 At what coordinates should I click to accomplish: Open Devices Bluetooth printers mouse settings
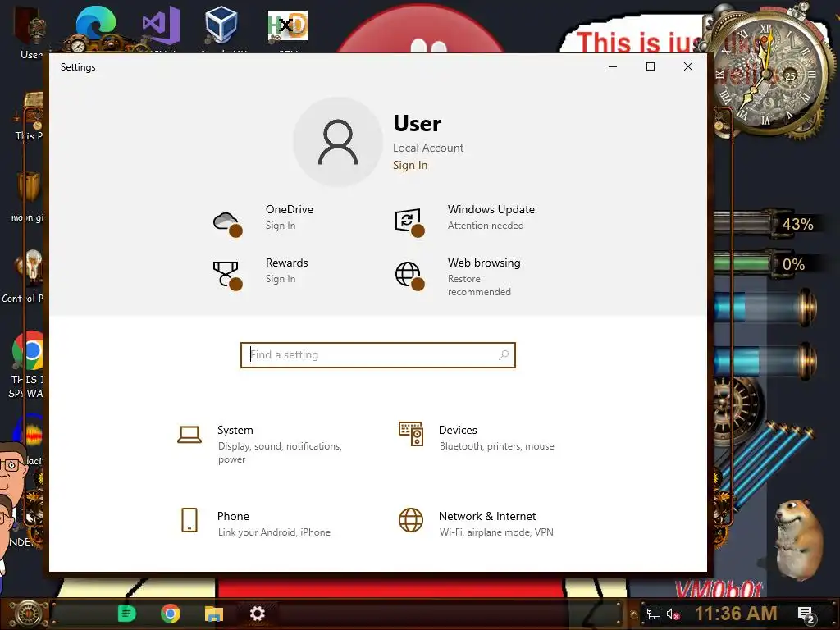(x=496, y=446)
